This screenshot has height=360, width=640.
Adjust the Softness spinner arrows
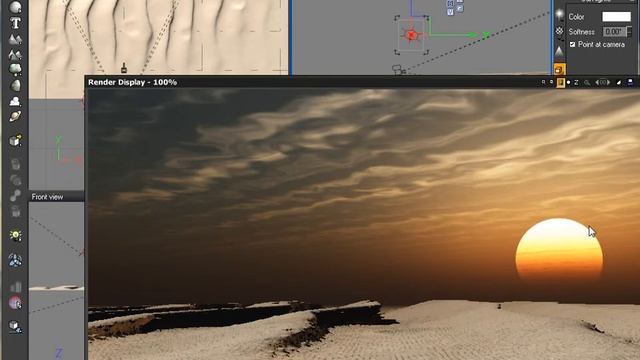(x=629, y=32)
